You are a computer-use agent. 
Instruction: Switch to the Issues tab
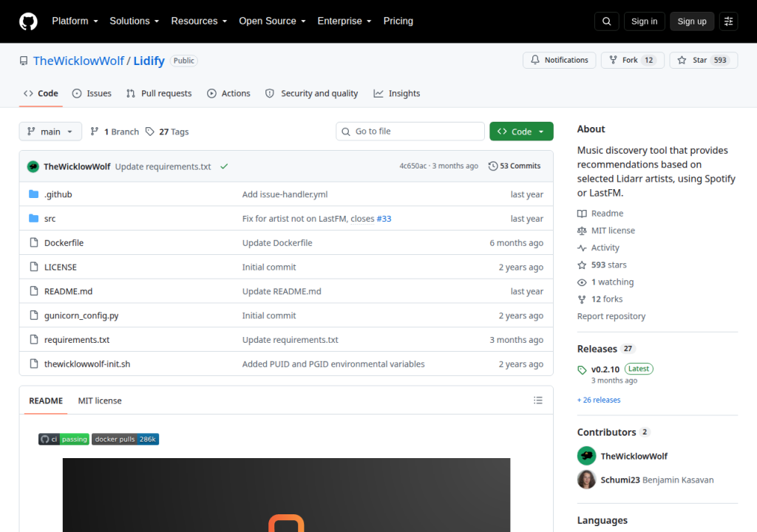(x=92, y=93)
